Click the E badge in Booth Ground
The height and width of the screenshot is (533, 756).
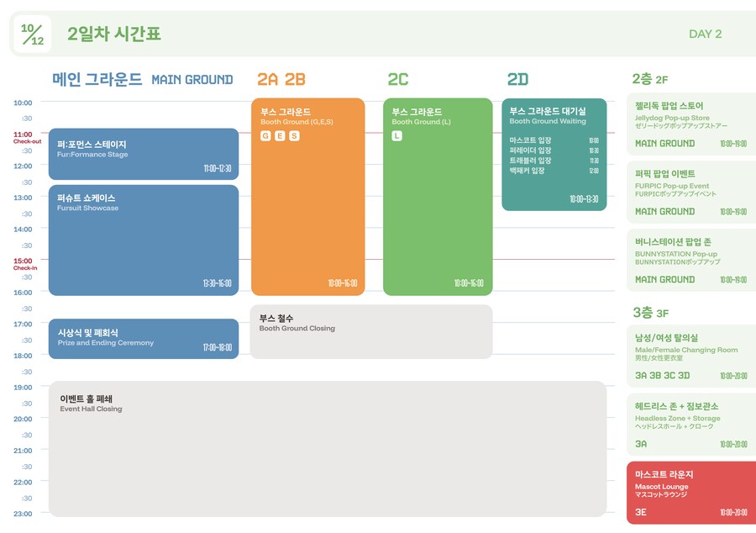(x=280, y=136)
